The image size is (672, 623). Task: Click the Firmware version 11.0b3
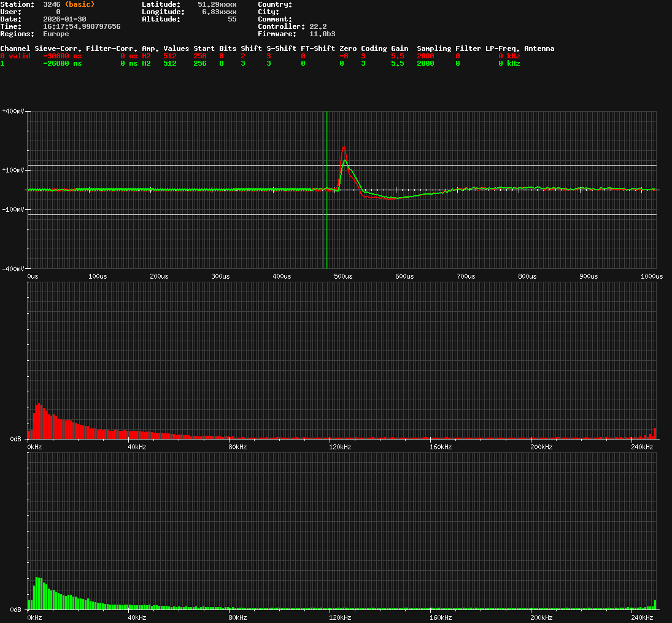pos(322,34)
